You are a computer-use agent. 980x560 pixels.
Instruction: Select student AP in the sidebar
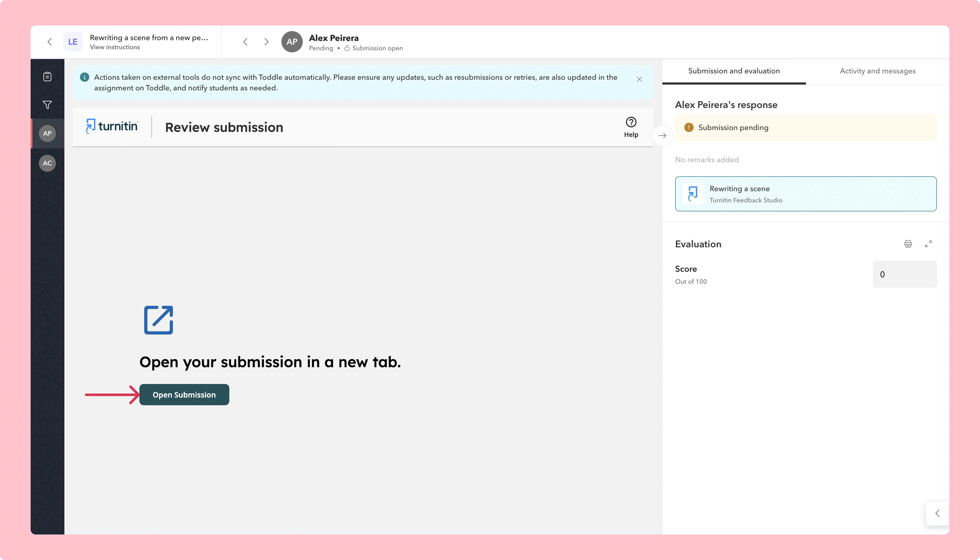click(x=47, y=133)
